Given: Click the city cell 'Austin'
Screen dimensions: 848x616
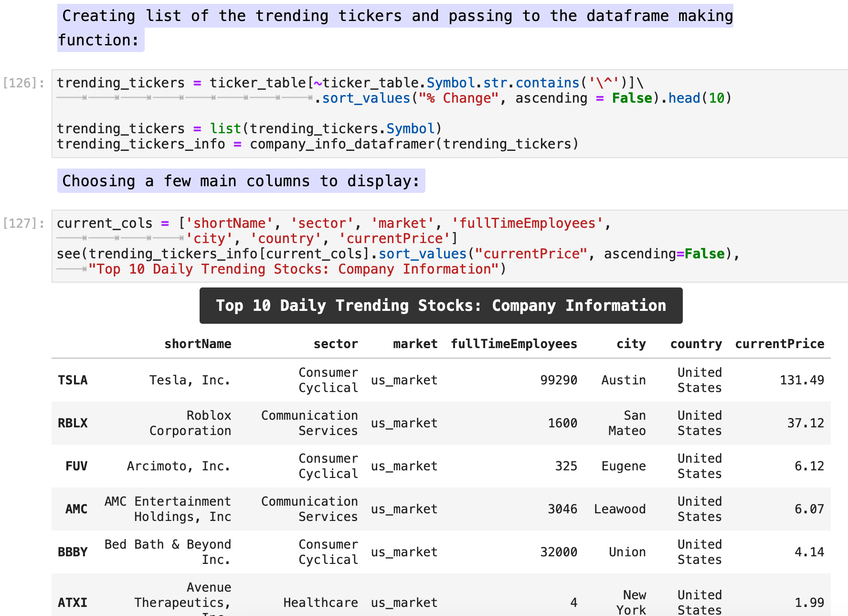Looking at the screenshot, I should pos(624,380).
